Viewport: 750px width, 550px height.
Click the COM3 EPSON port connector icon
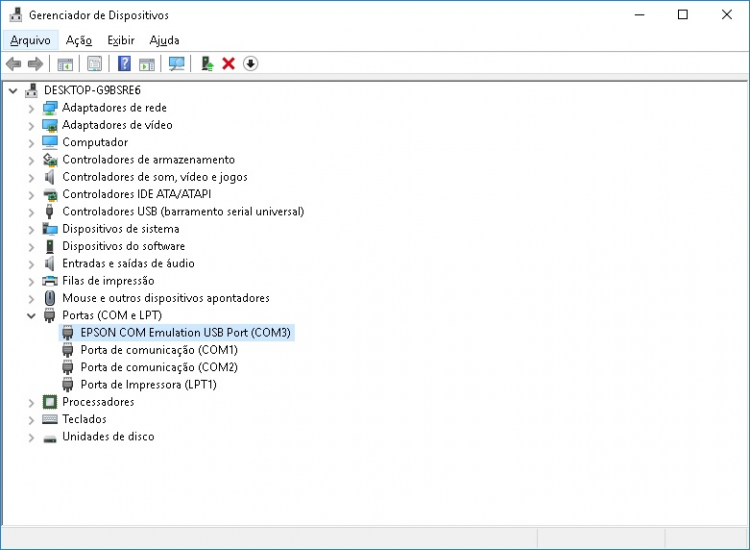68,333
